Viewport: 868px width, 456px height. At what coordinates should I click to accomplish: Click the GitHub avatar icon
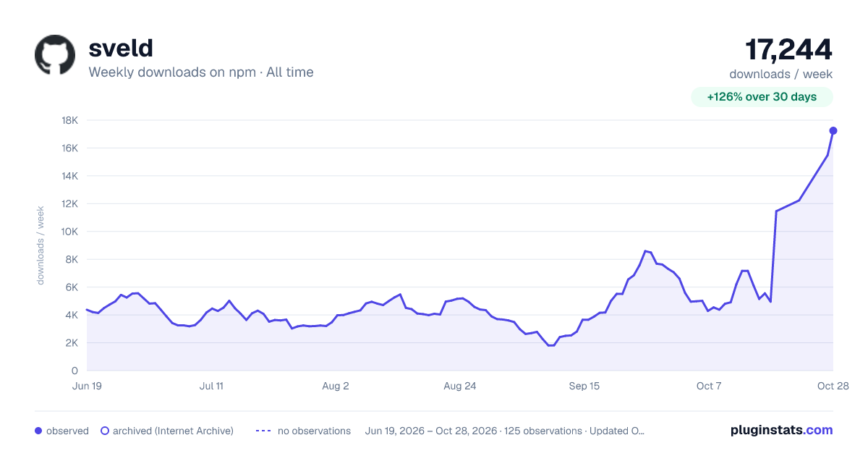point(55,55)
